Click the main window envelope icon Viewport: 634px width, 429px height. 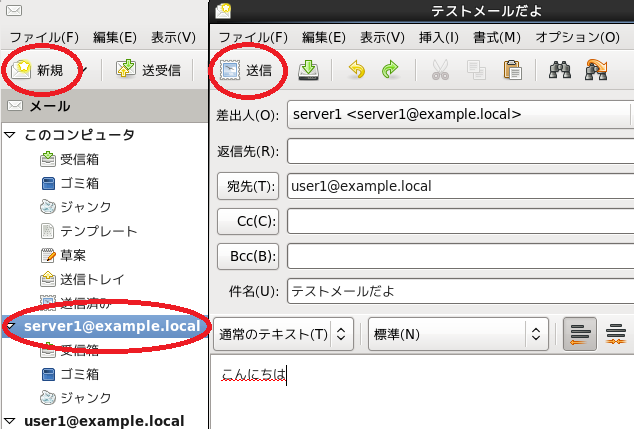coord(14,11)
